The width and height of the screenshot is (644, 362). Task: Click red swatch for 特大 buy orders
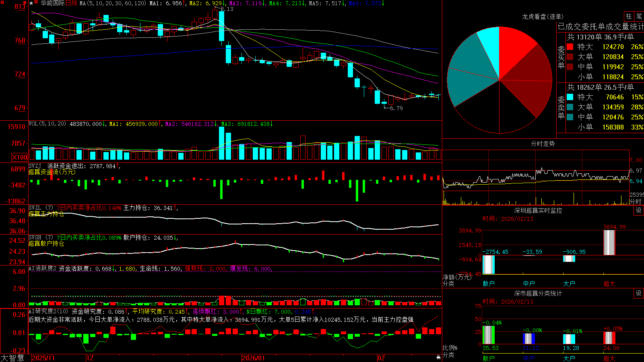(570, 47)
